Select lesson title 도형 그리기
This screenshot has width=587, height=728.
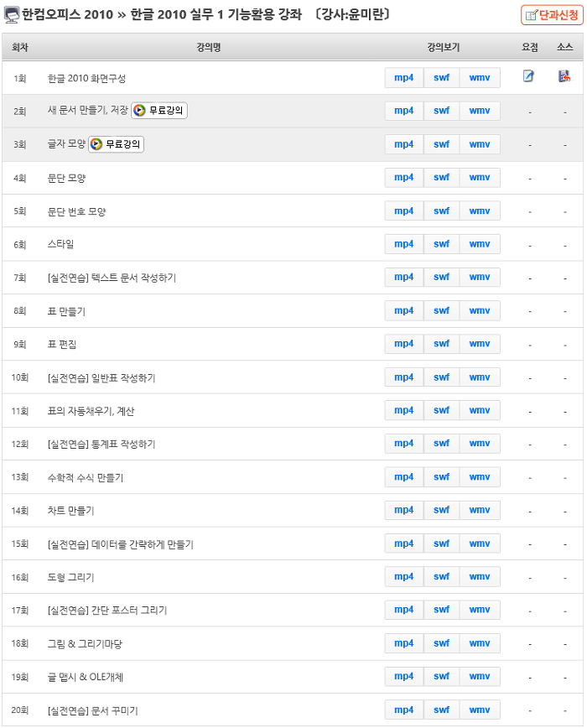pyautogui.click(x=70, y=577)
